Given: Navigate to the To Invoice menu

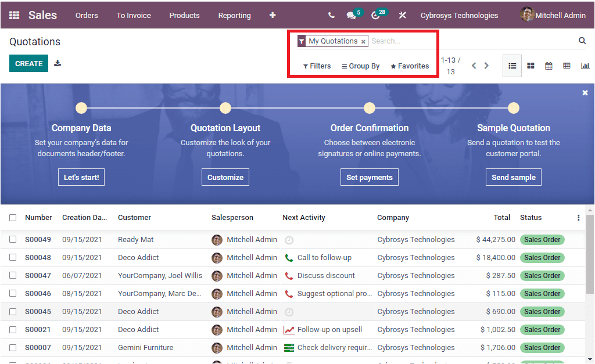Looking at the screenshot, I should [x=133, y=15].
